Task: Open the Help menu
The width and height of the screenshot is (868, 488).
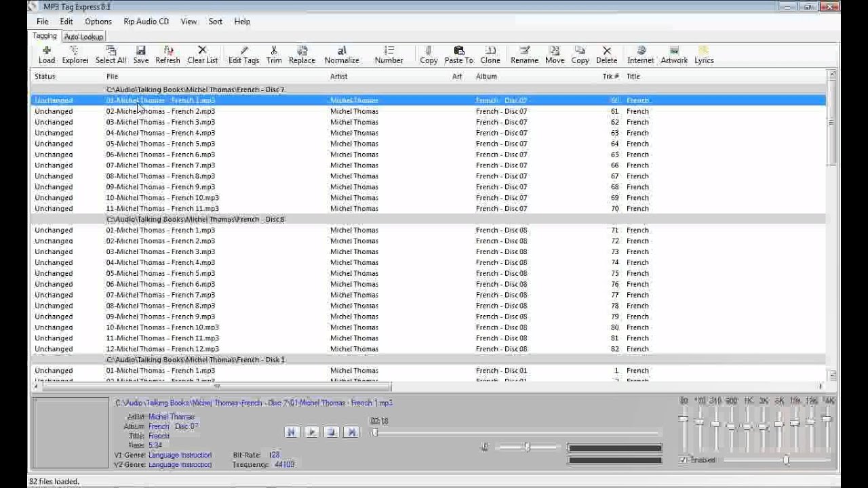Action: coord(242,22)
